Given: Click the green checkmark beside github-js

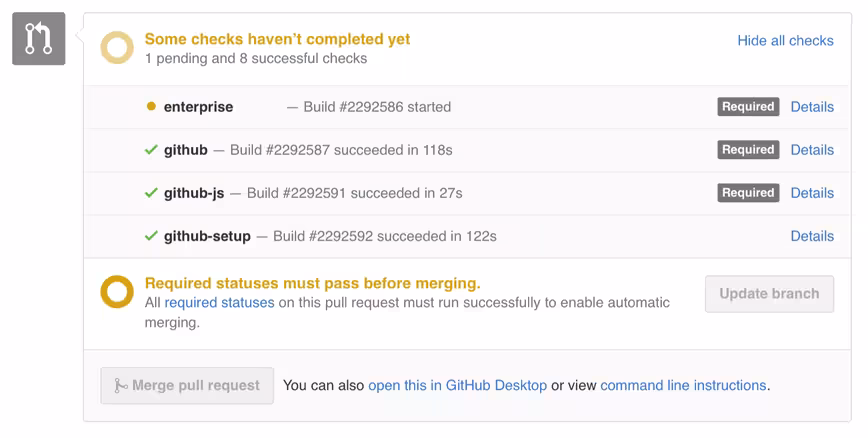Looking at the screenshot, I should (x=151, y=193).
